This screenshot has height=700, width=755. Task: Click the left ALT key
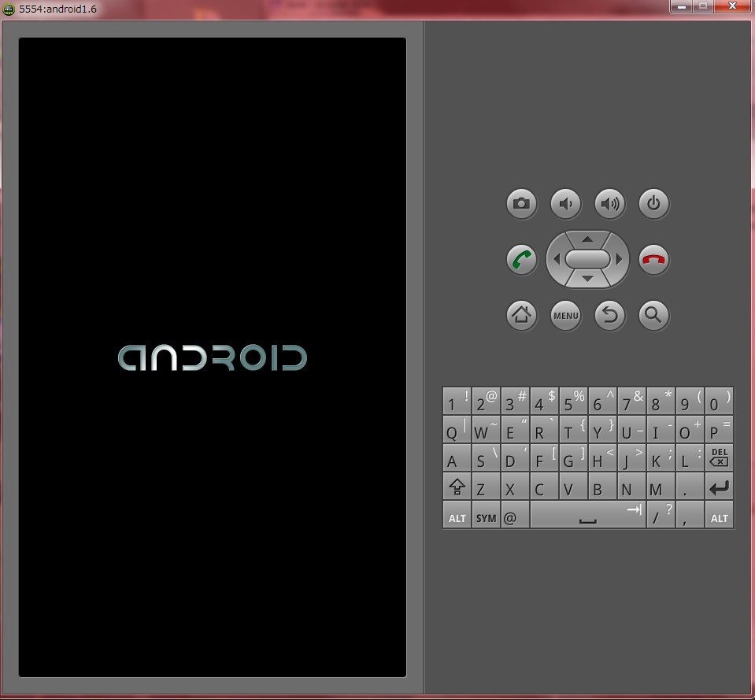point(457,515)
